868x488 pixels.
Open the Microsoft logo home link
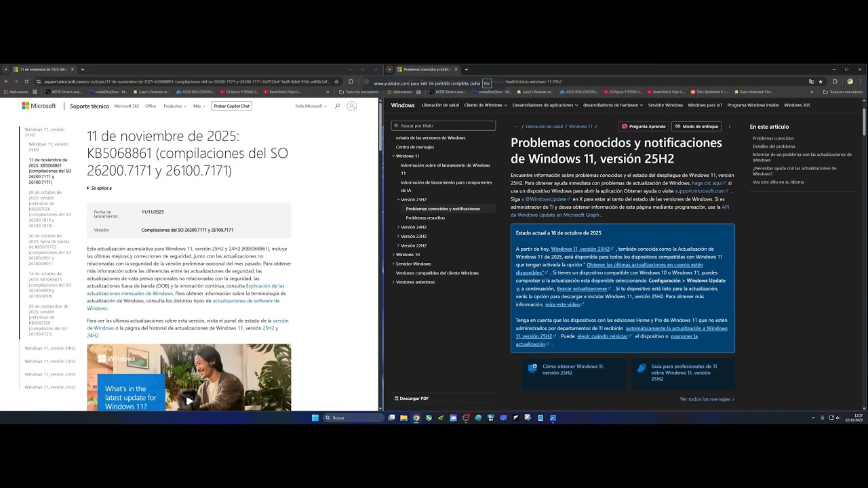(x=39, y=106)
